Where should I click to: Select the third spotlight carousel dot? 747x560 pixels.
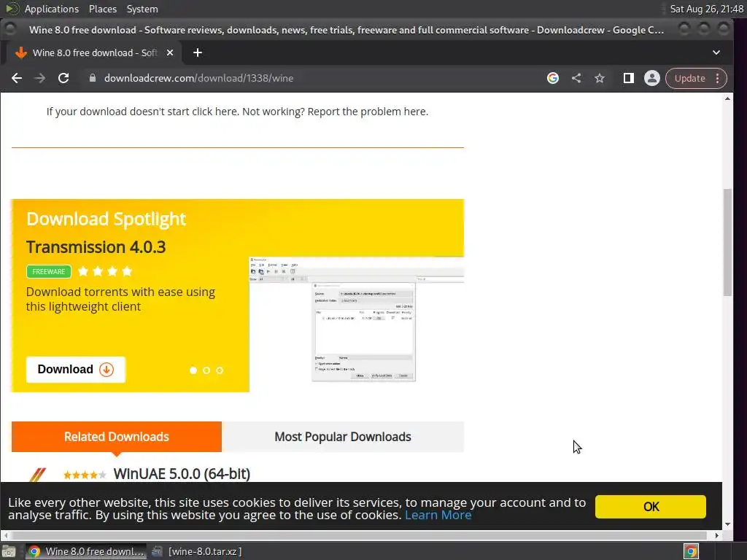tap(220, 370)
